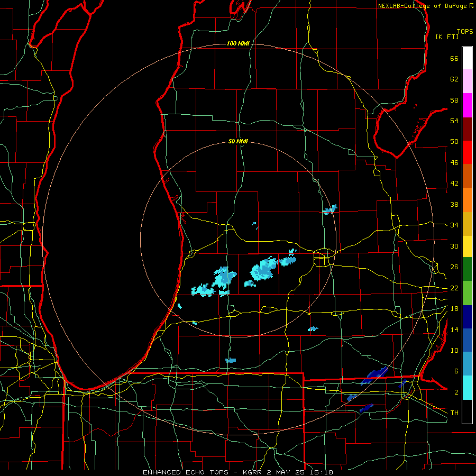
Task: Select the bright red 50 K FT swatch
Action: coord(467,152)
